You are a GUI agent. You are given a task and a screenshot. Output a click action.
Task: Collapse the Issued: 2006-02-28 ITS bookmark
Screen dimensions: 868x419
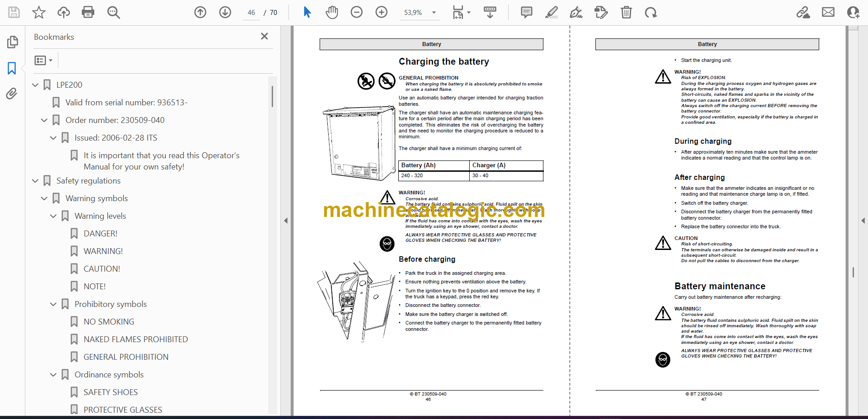pyautogui.click(x=53, y=138)
